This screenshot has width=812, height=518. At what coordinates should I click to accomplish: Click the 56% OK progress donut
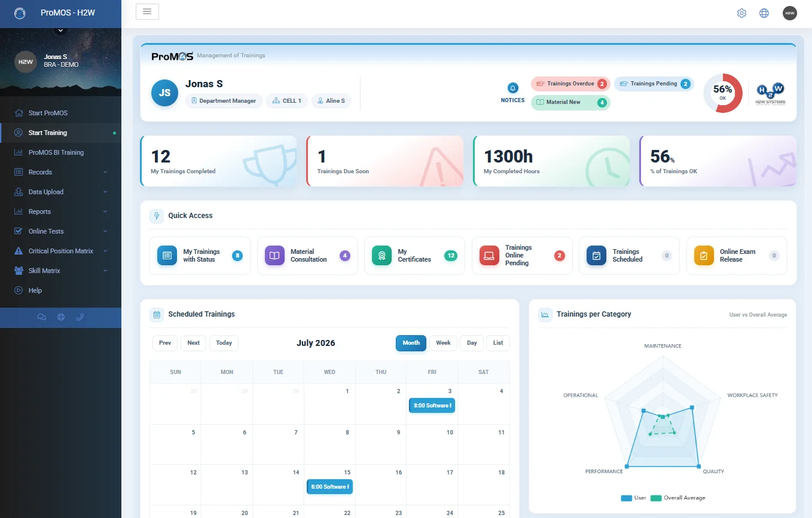coord(723,93)
